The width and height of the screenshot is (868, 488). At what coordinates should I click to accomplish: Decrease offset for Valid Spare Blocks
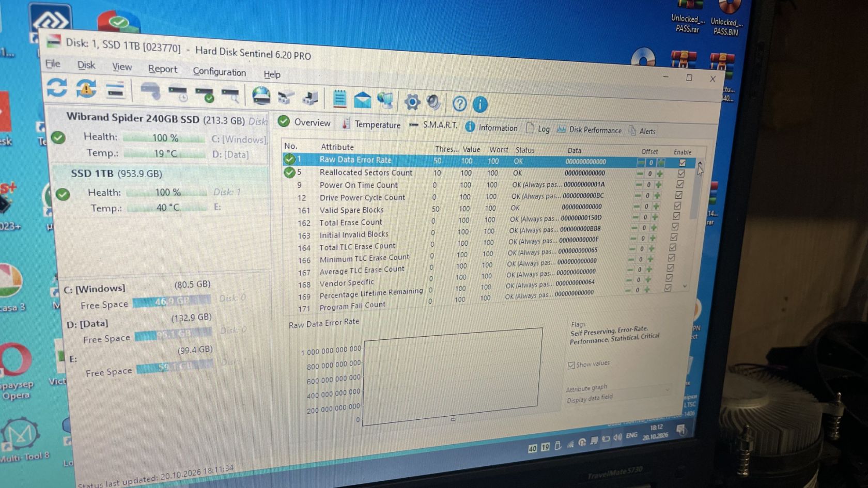pyautogui.click(x=637, y=207)
